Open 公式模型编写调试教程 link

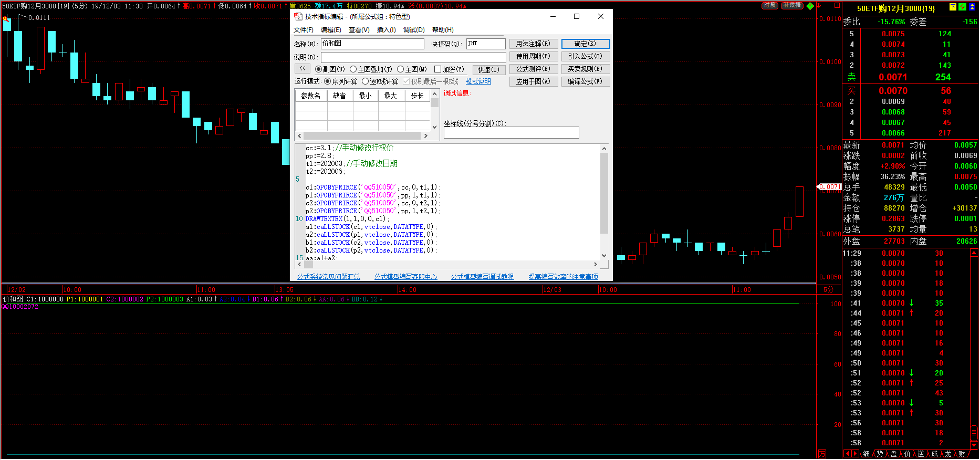coord(482,277)
